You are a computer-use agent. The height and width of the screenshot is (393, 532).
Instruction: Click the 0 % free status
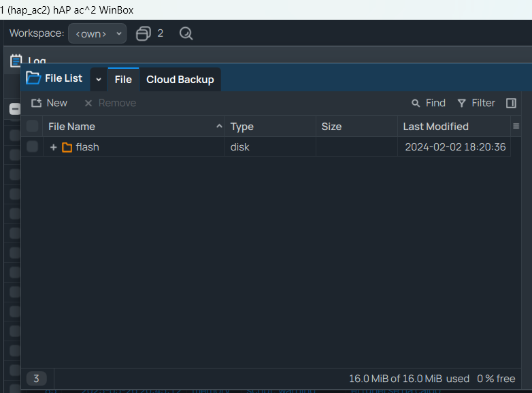pos(496,379)
